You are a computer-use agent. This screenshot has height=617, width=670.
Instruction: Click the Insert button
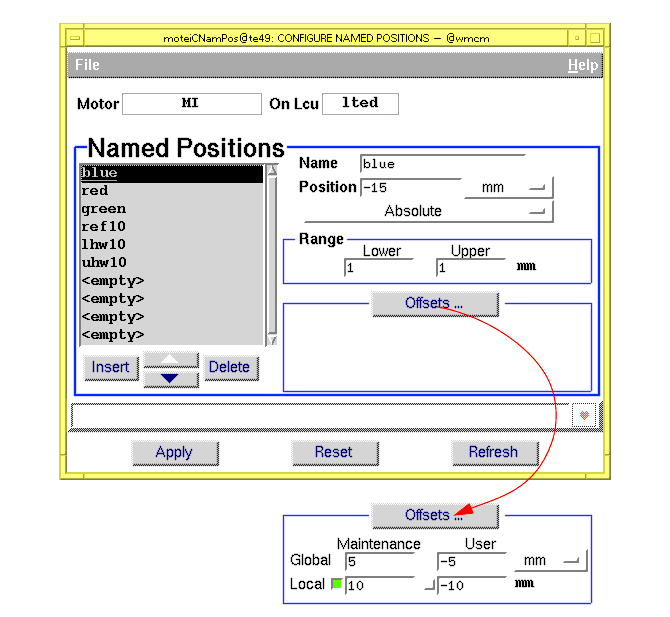tap(111, 367)
